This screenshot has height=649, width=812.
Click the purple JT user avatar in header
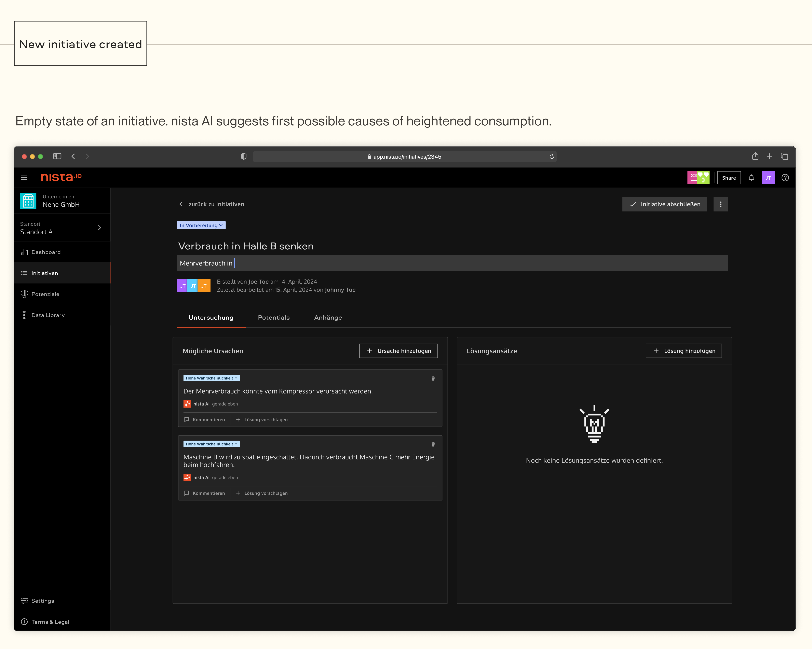coord(768,178)
